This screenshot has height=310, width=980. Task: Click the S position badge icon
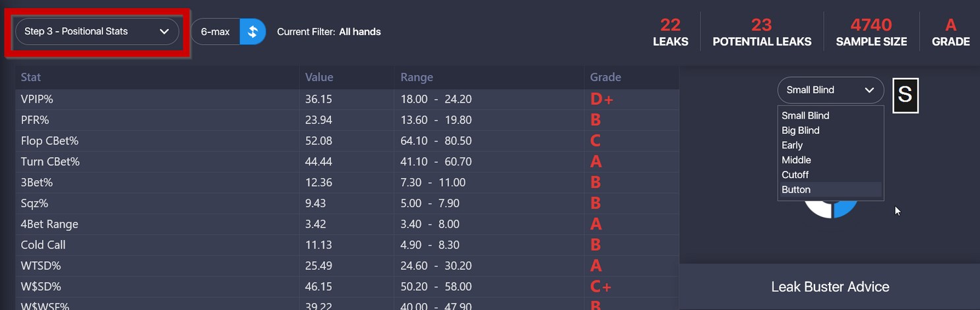(x=905, y=95)
